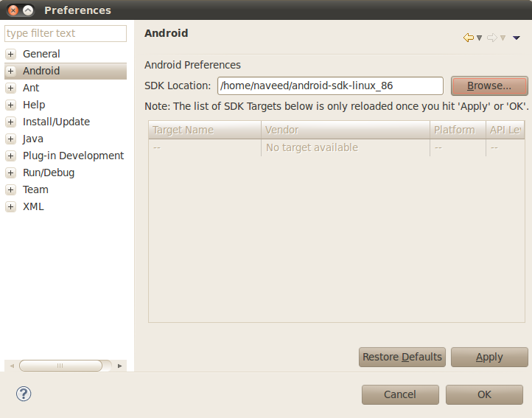Expand the Install/Update tree node

click(11, 122)
